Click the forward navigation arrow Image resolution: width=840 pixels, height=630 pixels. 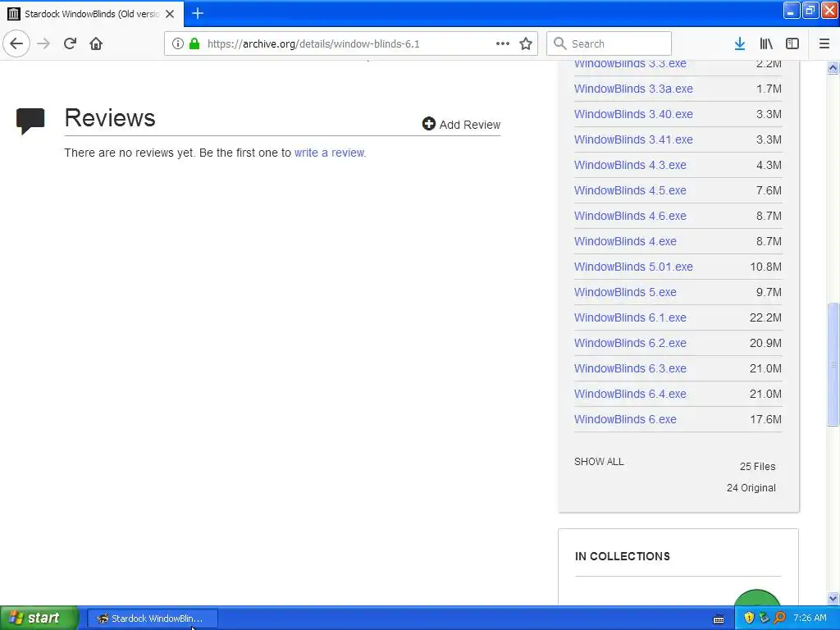click(x=43, y=43)
